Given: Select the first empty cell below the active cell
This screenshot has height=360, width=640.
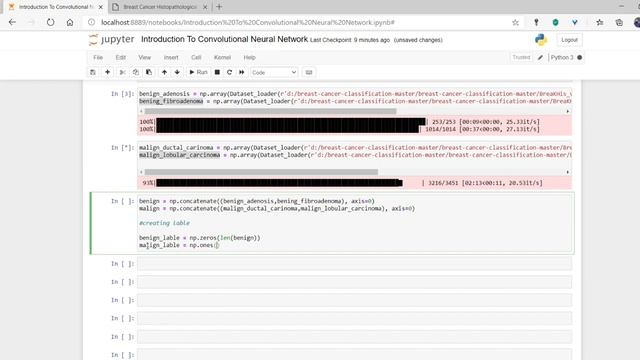Looking at the screenshot, I should pos(354,264).
